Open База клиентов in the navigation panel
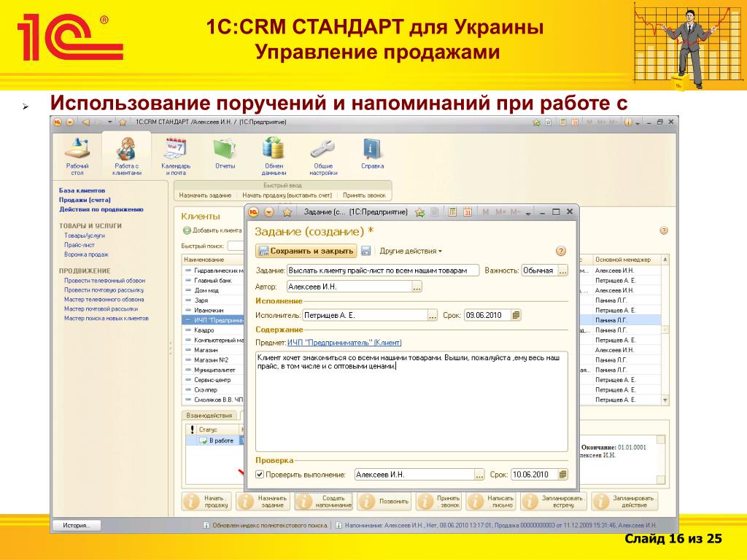The width and height of the screenshot is (747, 560). [82, 190]
